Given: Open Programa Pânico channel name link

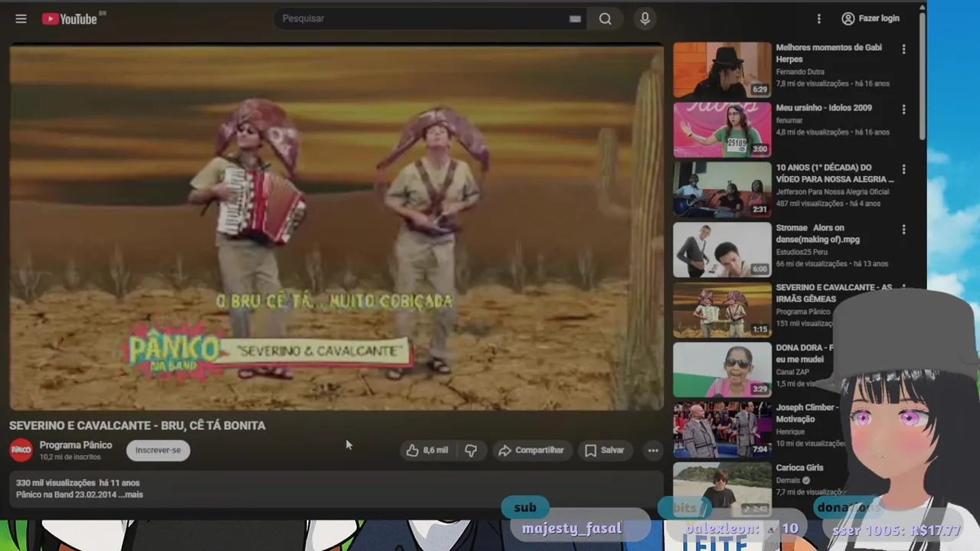Looking at the screenshot, I should pyautogui.click(x=76, y=445).
